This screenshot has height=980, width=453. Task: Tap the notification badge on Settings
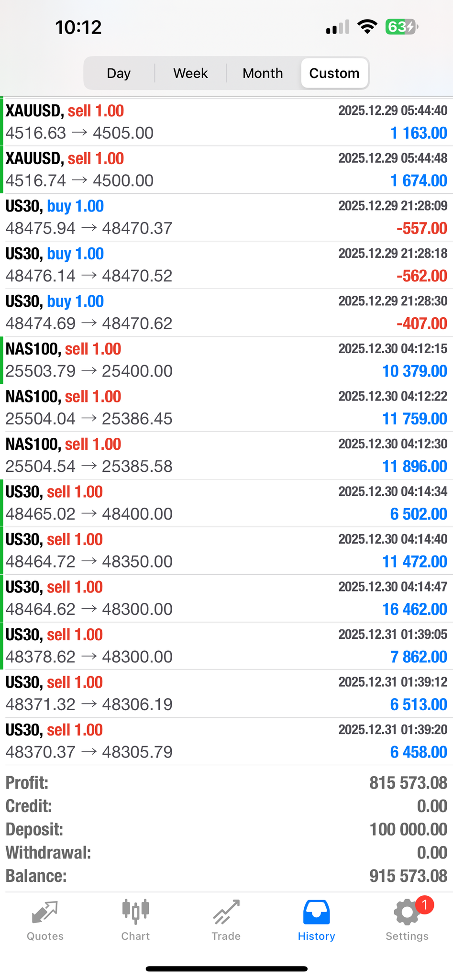point(424,904)
